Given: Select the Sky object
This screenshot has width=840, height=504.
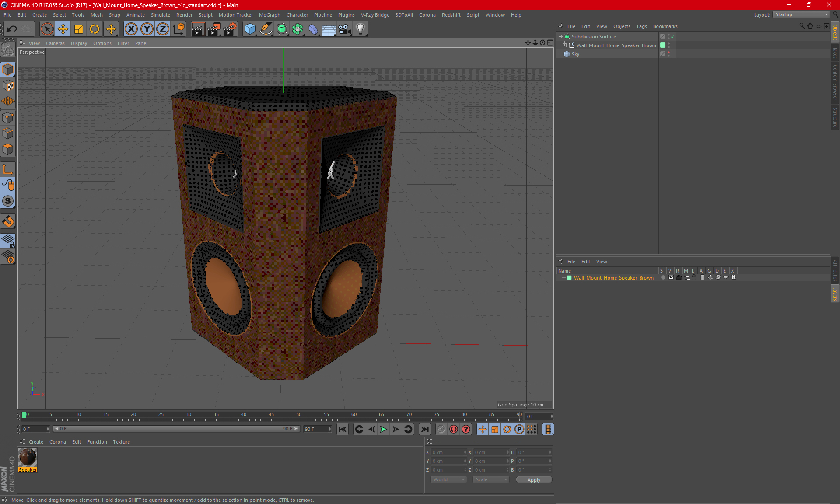Looking at the screenshot, I should coord(575,54).
